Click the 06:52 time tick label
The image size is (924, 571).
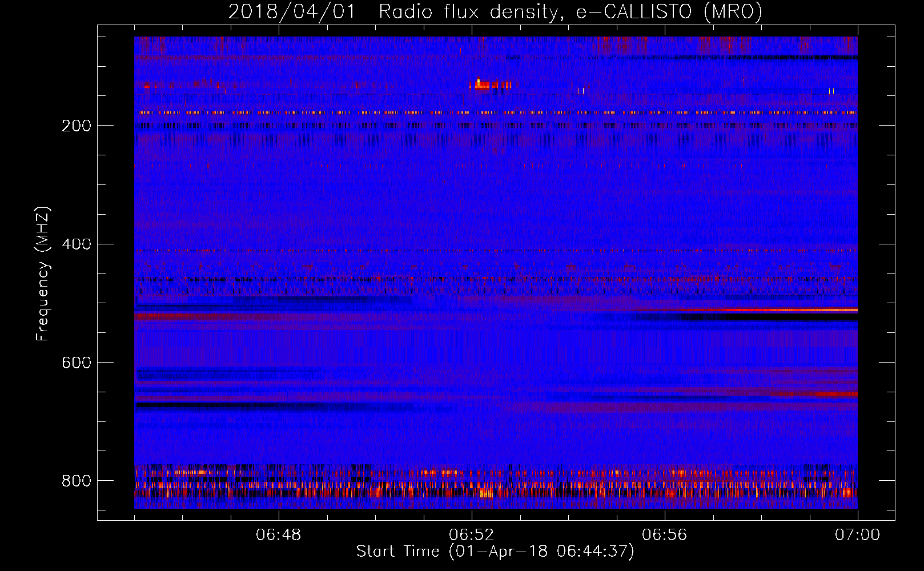click(471, 535)
